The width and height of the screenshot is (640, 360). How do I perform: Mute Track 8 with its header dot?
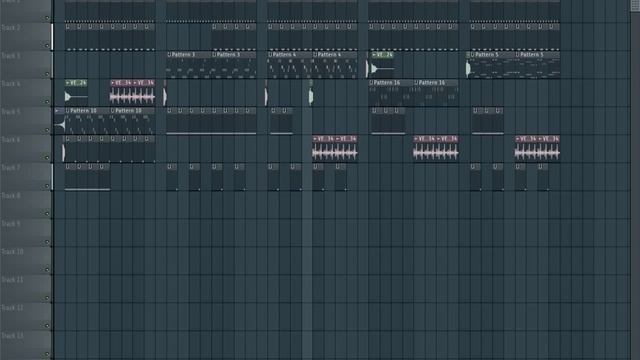point(47,213)
